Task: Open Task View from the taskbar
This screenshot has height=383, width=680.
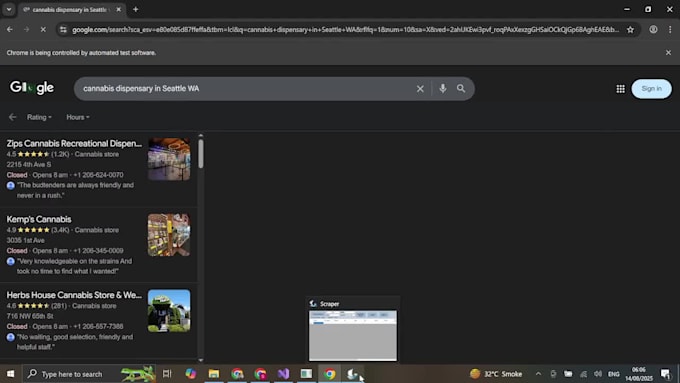Action: coord(167,373)
